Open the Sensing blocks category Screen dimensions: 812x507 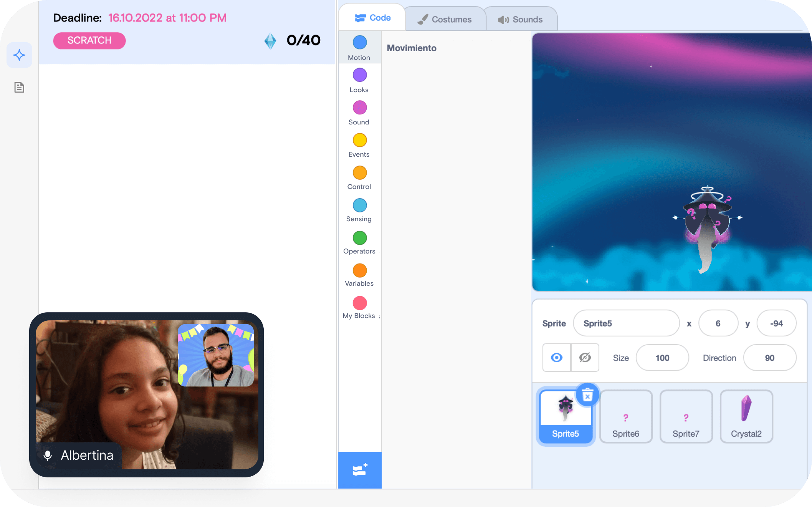359,209
